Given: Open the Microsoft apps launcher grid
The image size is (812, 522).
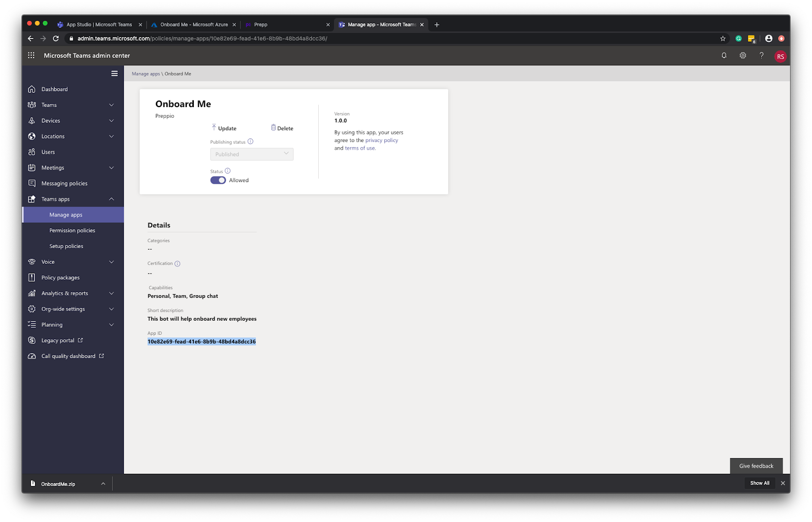Looking at the screenshot, I should [31, 55].
